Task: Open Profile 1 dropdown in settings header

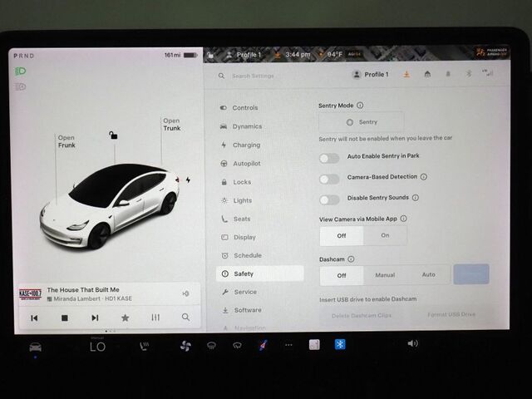Action: (371, 75)
